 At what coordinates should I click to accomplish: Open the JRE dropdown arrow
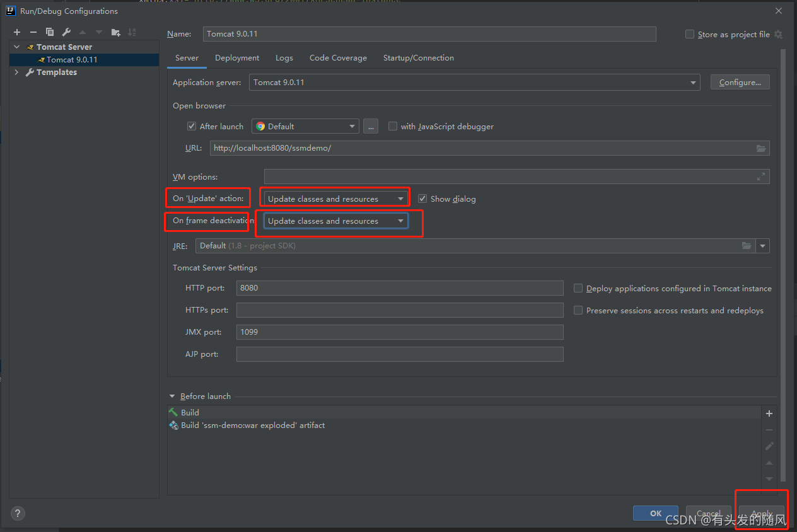pos(763,246)
